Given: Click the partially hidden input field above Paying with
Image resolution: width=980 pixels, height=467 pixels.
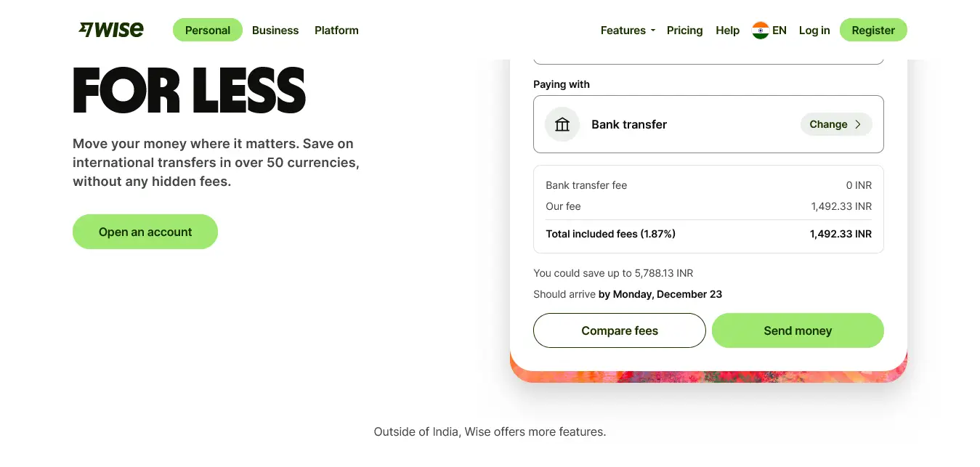Looking at the screenshot, I should coord(708,61).
